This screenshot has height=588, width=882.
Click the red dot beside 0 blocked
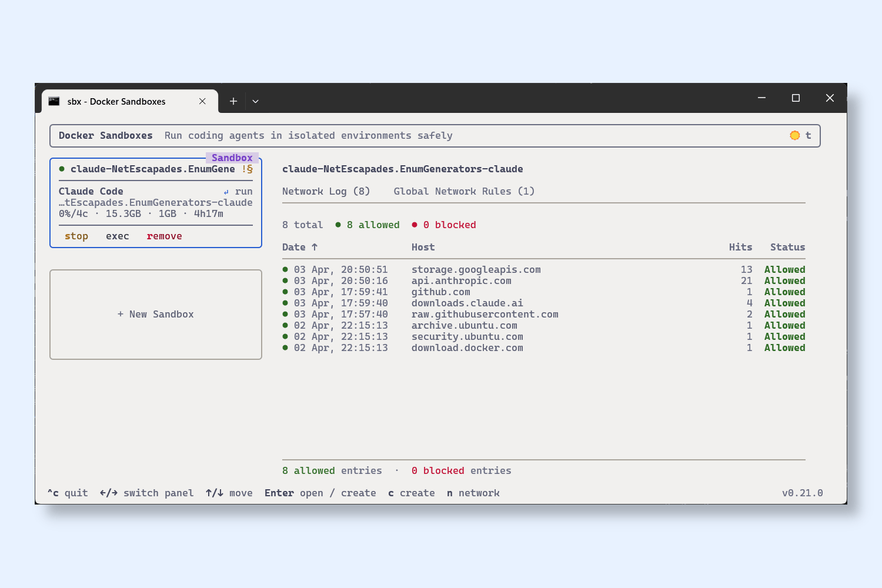pyautogui.click(x=415, y=225)
